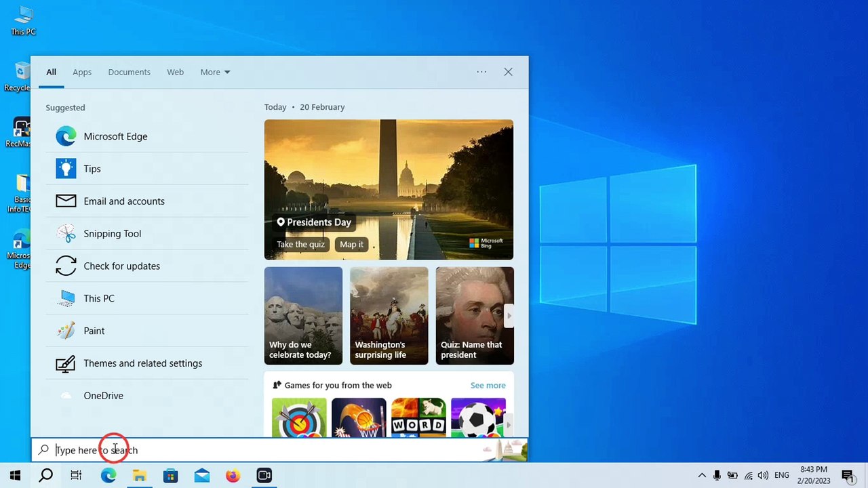This screenshot has height=488, width=868.
Task: Select Check for updates
Action: (x=121, y=266)
